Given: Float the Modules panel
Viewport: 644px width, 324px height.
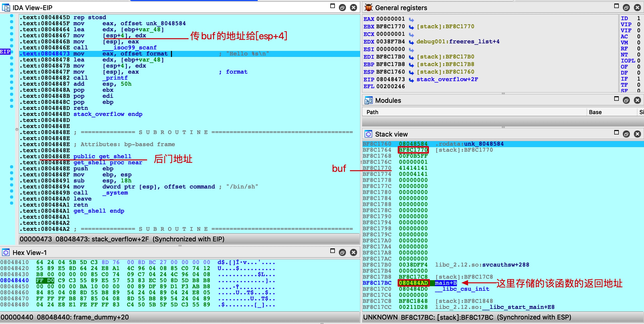Looking at the screenshot, I should pyautogui.click(x=626, y=101).
